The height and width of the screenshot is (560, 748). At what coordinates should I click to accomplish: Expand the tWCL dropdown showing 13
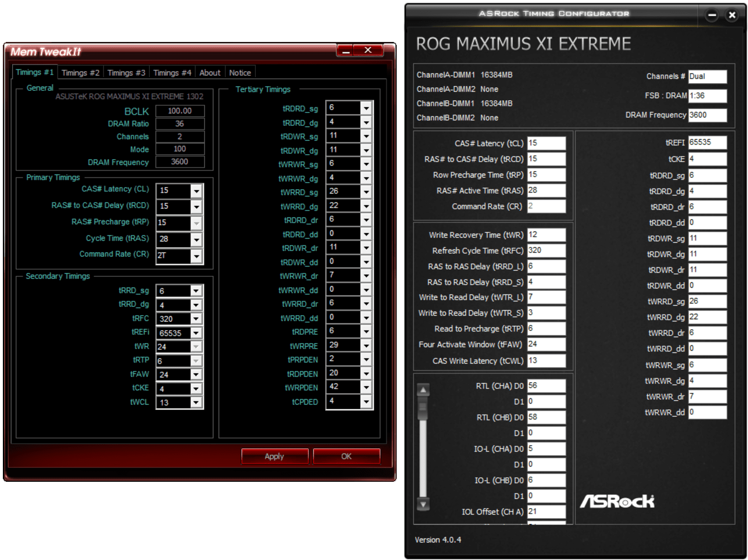tap(196, 403)
